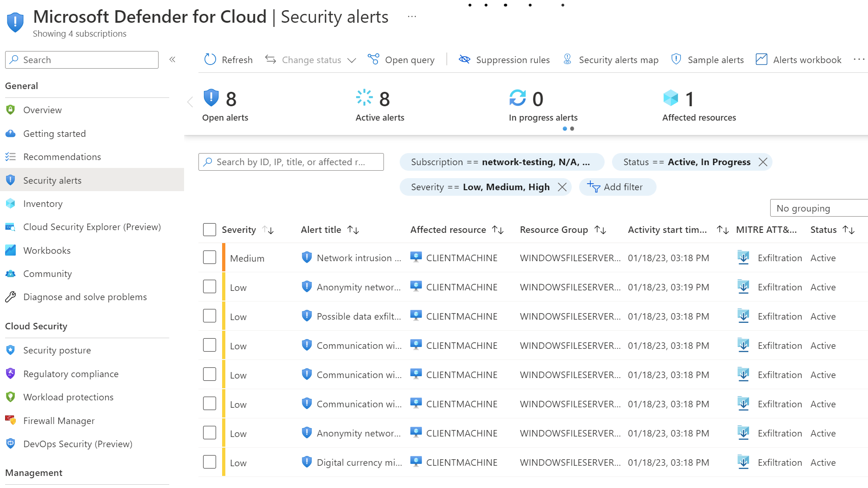Check the select-all checkbox in header
The width and height of the screenshot is (868, 488).
click(x=210, y=230)
